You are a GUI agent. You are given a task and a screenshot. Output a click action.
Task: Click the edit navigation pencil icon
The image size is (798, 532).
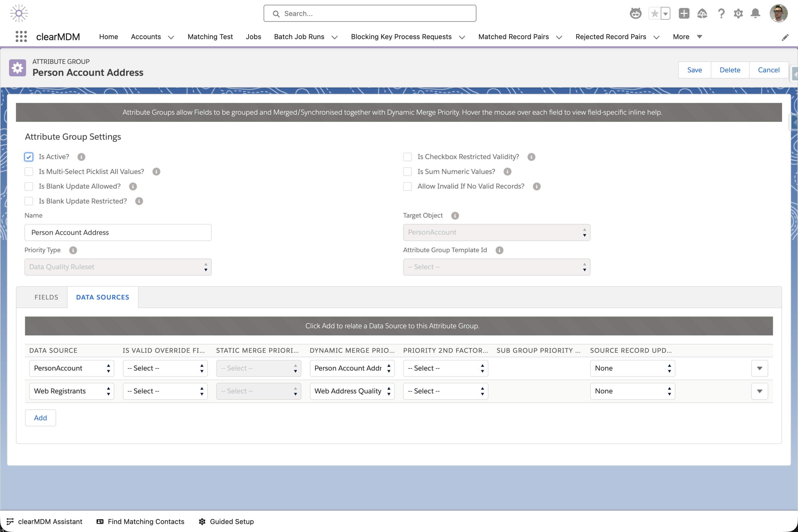[x=785, y=37]
